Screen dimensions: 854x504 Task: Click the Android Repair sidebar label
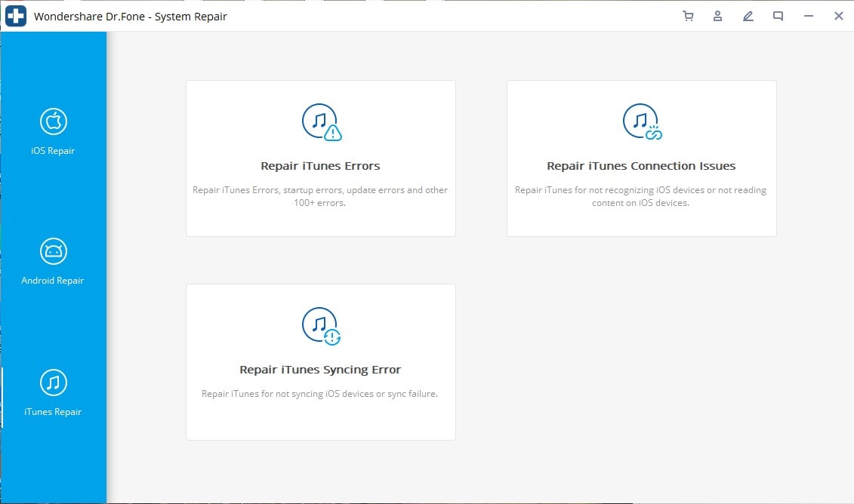pos(53,281)
